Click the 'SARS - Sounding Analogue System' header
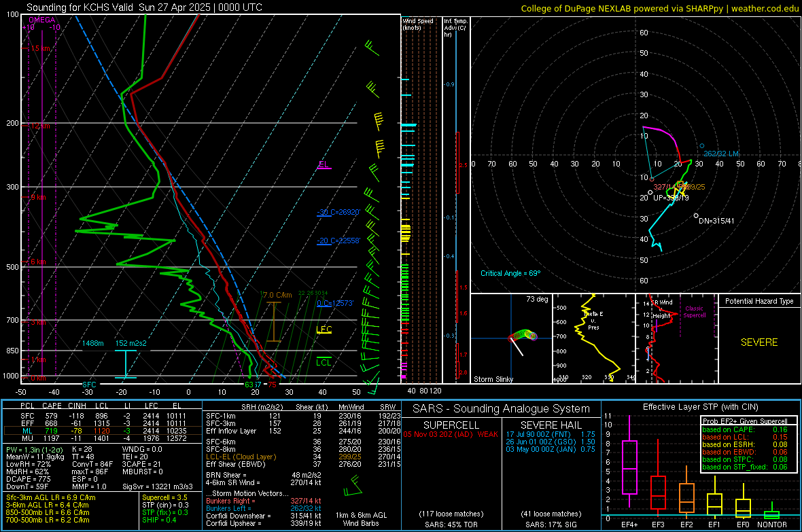Screen dimensions: 802x532 (502, 409)
